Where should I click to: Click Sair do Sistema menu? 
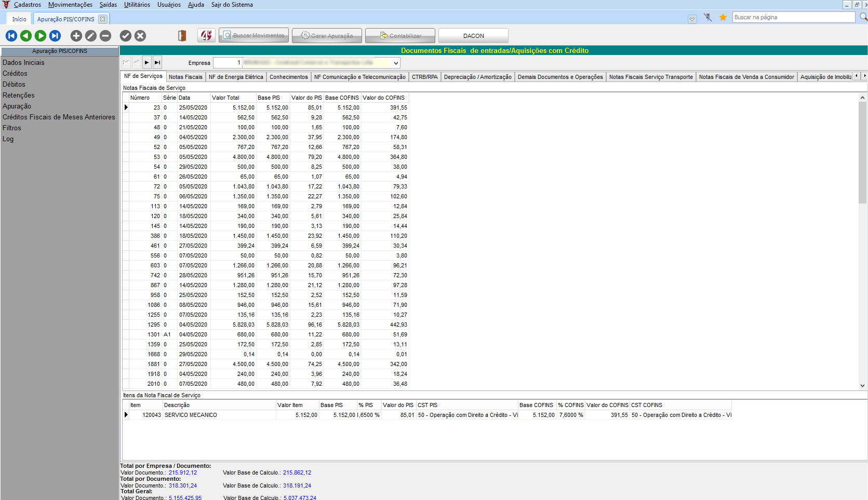(x=232, y=5)
